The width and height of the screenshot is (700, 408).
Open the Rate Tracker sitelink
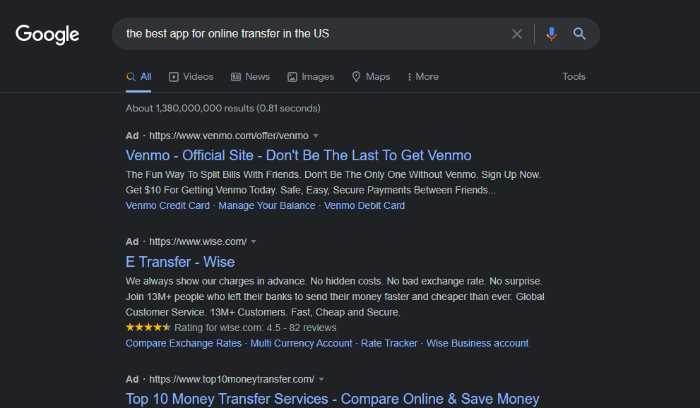coord(389,343)
